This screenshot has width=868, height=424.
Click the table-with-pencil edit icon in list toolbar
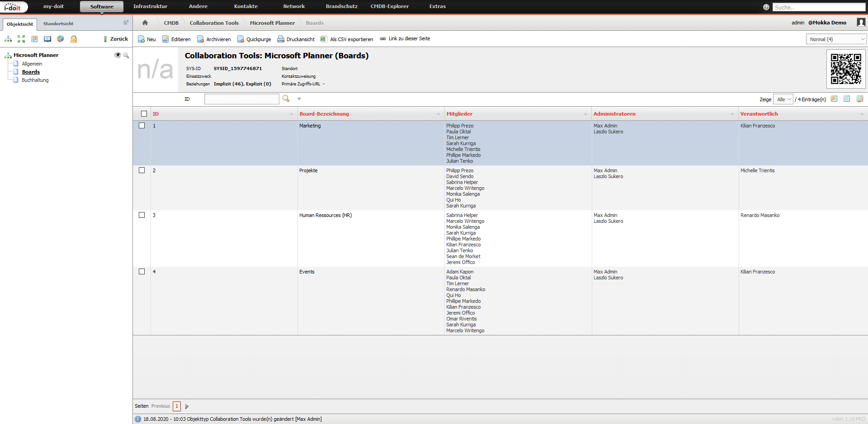click(x=860, y=99)
